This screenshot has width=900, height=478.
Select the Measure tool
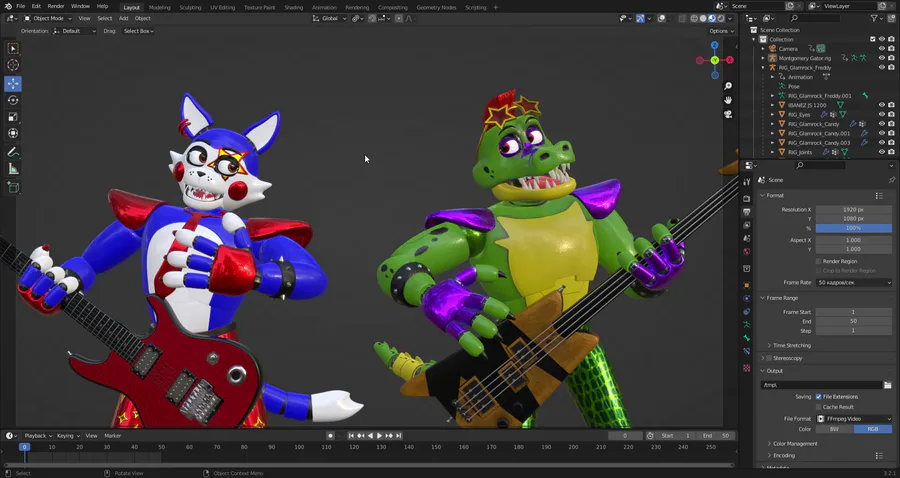pyautogui.click(x=13, y=169)
